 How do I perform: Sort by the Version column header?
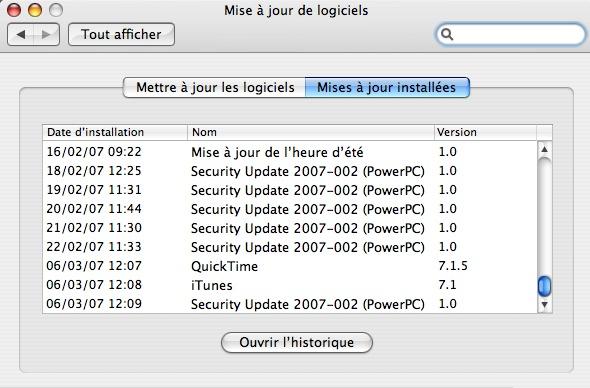(x=485, y=132)
